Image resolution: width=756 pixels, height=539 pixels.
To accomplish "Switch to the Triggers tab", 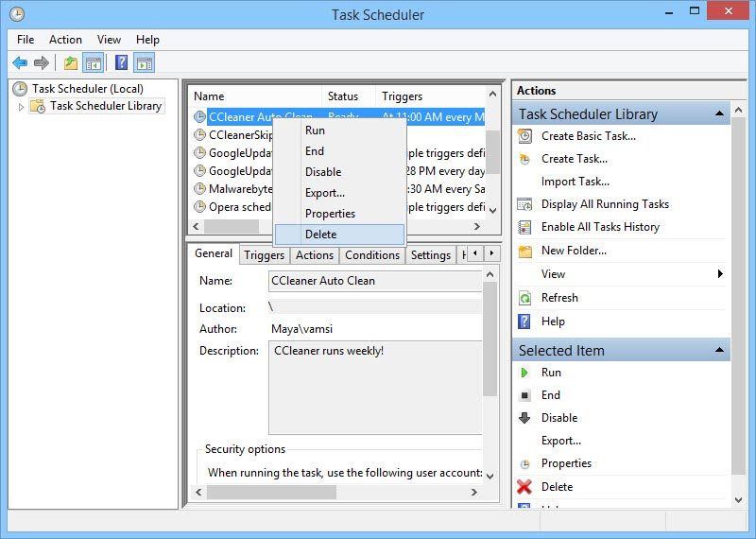I will pos(265,255).
